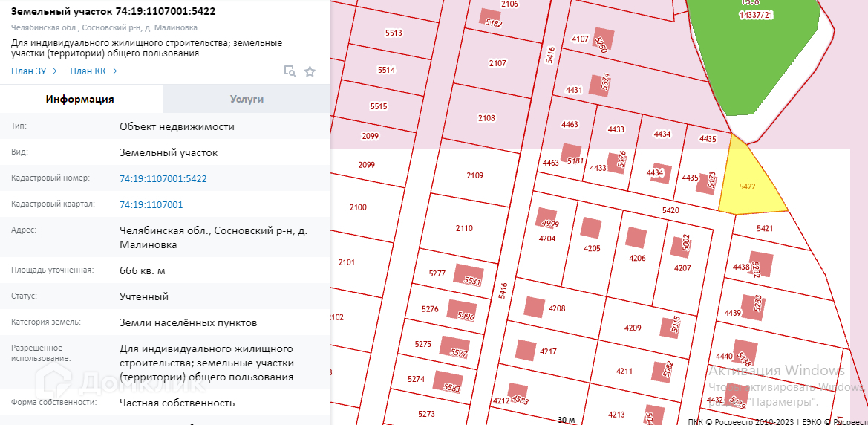
Task: Click the Частная собственность ownership value
Action: click(177, 403)
